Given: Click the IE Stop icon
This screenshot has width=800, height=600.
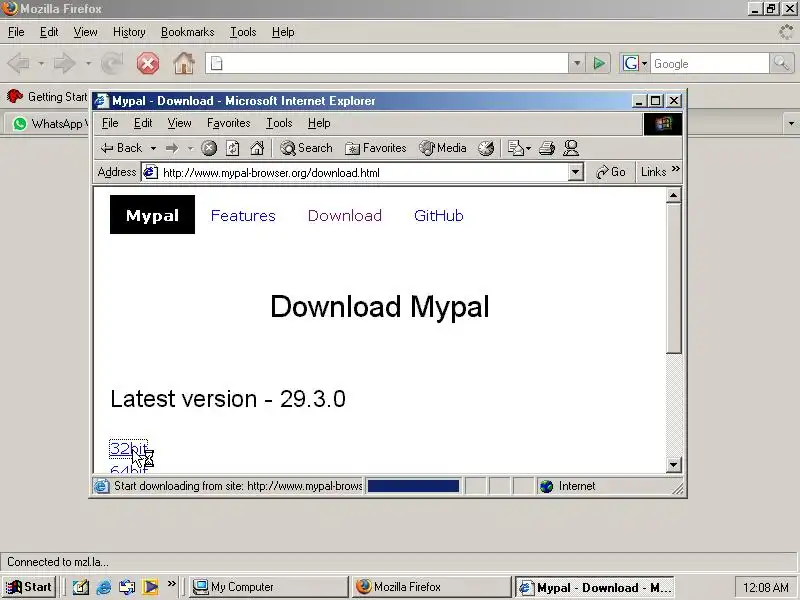Looking at the screenshot, I should 209,148.
